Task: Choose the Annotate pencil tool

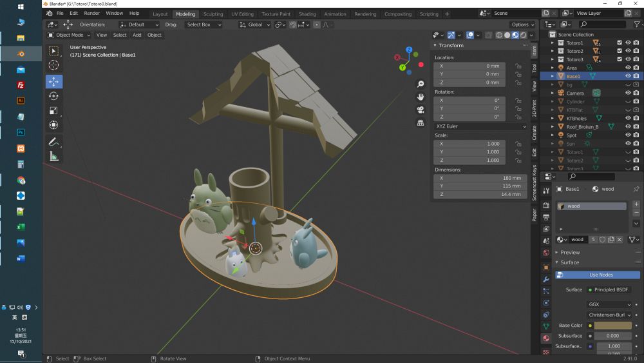Action: (53, 142)
